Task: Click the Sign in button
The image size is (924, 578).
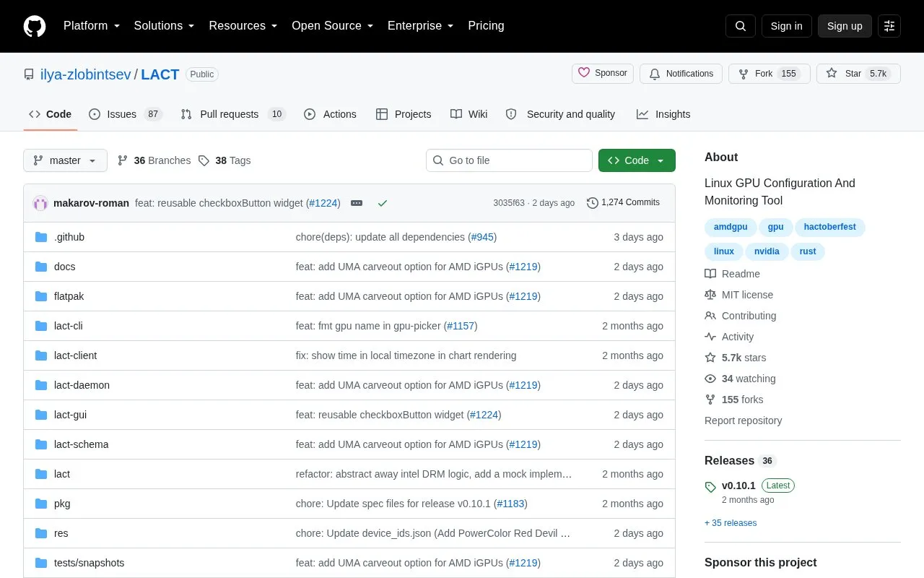Action: pyautogui.click(x=787, y=26)
